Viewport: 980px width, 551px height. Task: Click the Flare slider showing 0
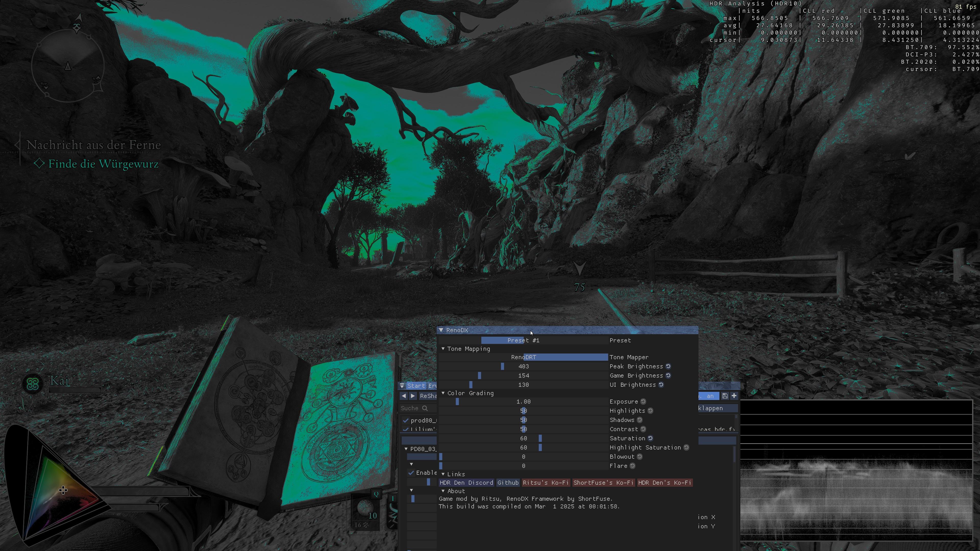[523, 466]
